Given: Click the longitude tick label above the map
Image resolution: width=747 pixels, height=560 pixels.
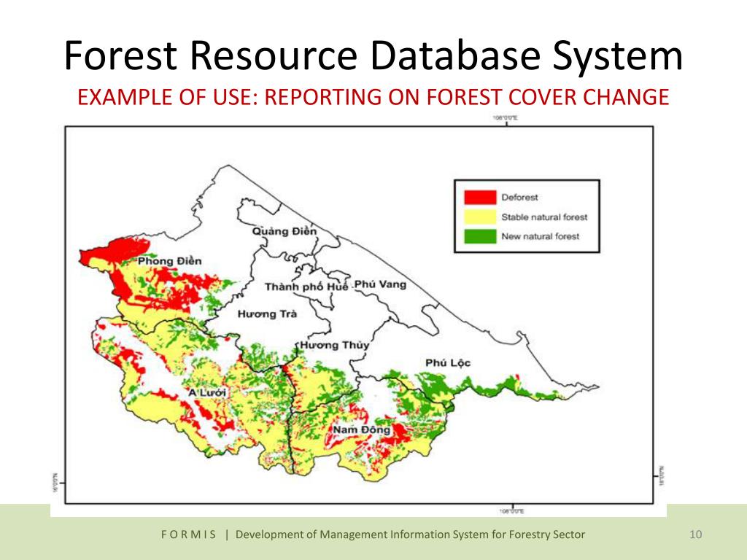Looking at the screenshot, I should tap(506, 117).
